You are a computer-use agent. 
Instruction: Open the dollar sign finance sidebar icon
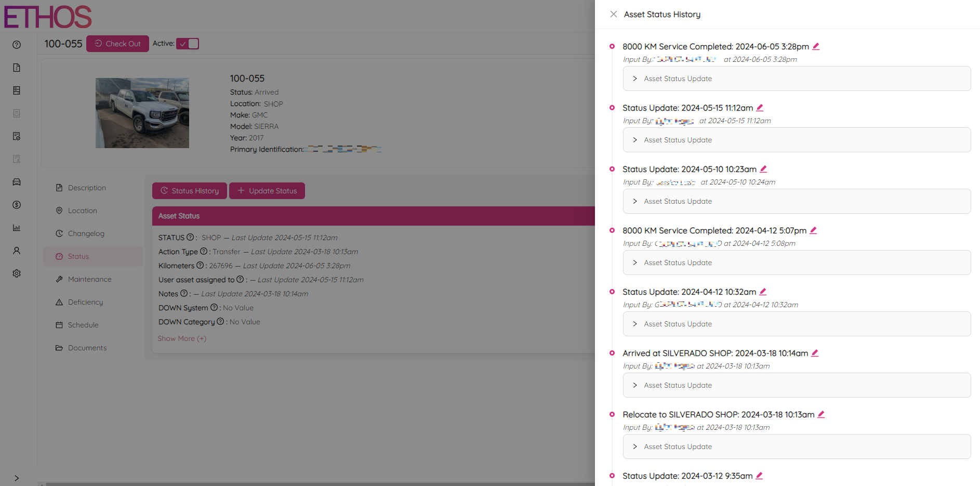[17, 205]
